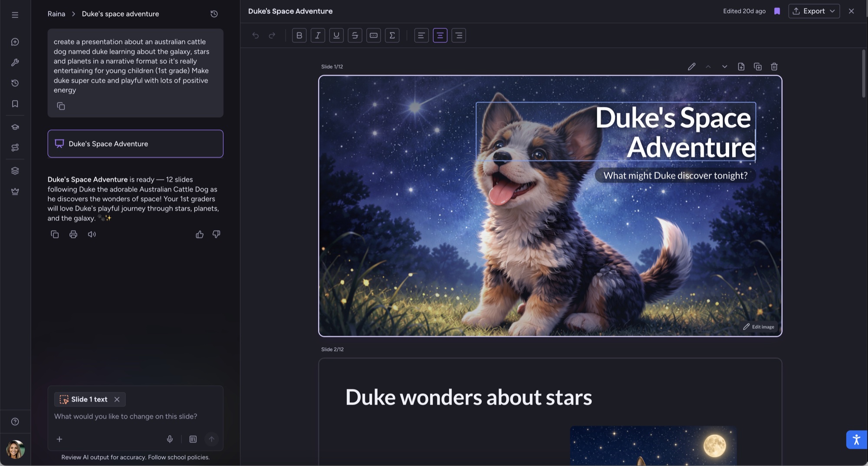Viewport: 868px width, 466px height.
Task: Open the crown icon in sidebar
Action: pyautogui.click(x=15, y=192)
